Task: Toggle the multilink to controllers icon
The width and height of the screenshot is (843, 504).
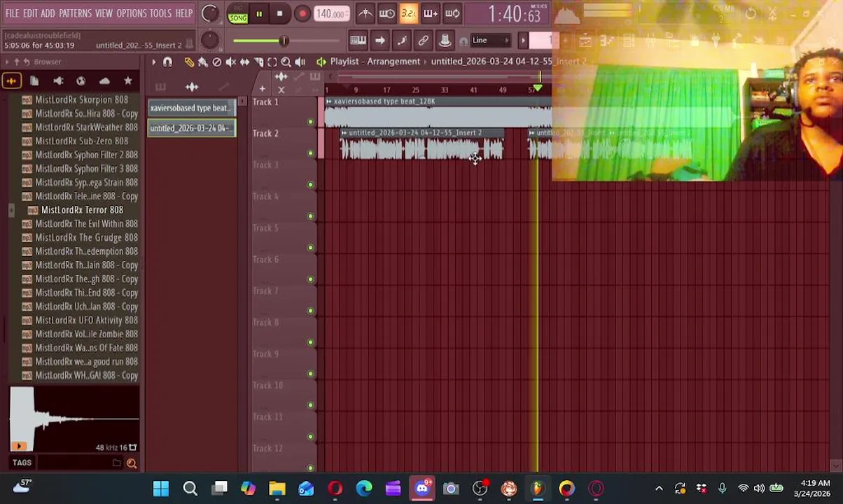Action: click(x=423, y=41)
